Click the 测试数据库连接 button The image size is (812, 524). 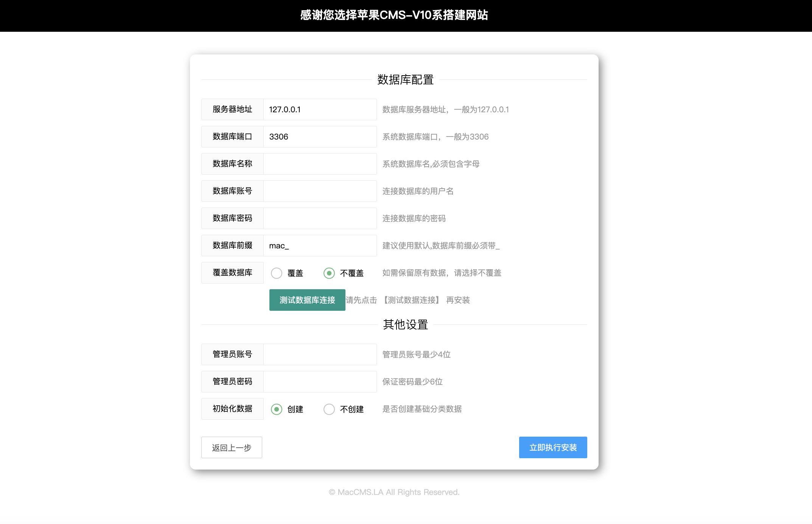tap(307, 300)
